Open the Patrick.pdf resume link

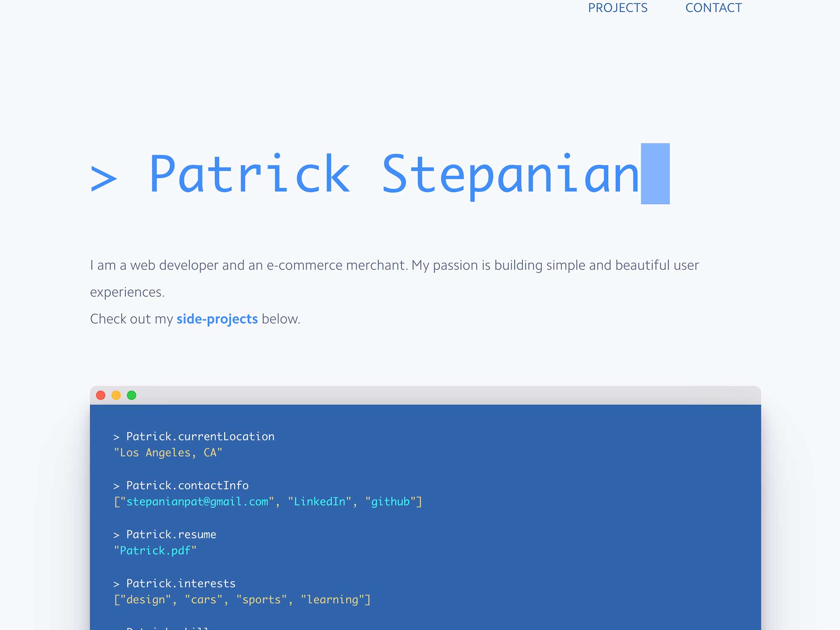click(155, 551)
